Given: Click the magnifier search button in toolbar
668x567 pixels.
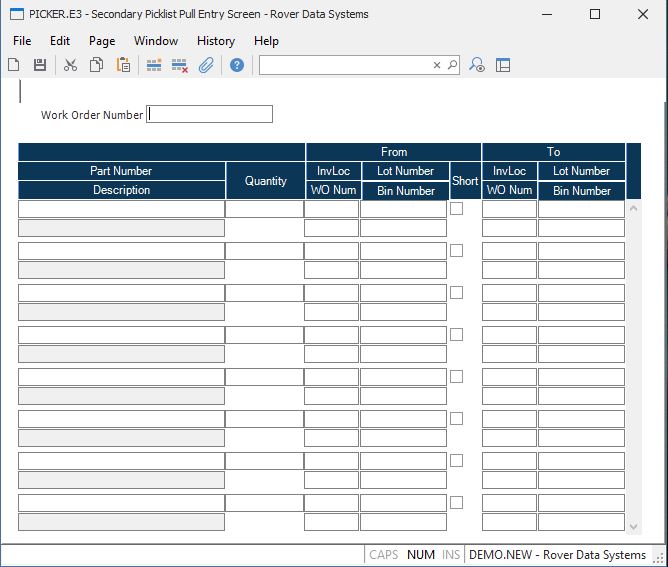Looking at the screenshot, I should tap(452, 65).
